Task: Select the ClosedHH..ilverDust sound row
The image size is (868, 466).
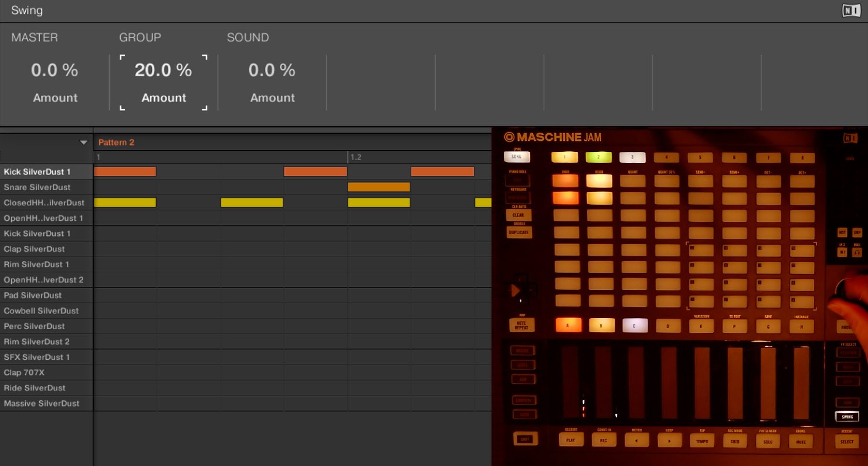Action: pyautogui.click(x=46, y=202)
